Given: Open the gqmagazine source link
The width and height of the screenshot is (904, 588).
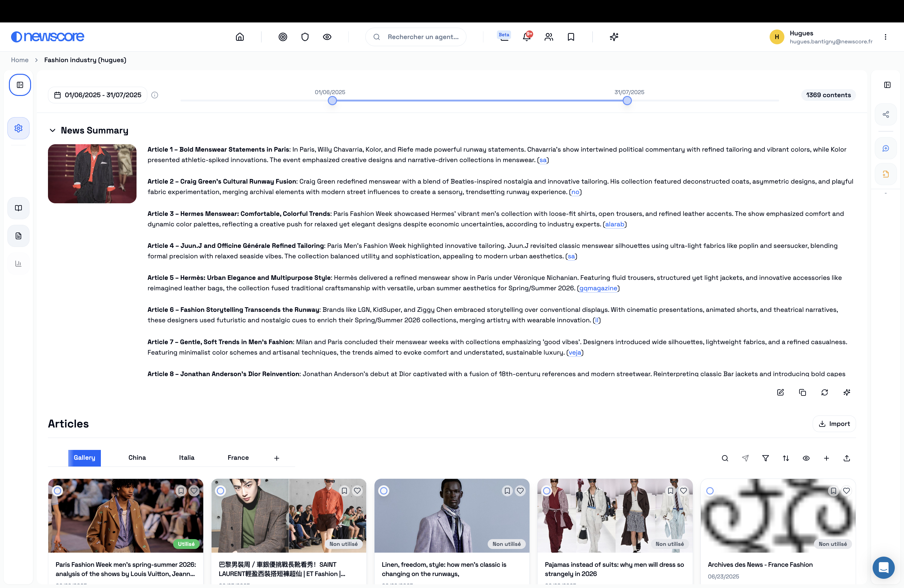Looking at the screenshot, I should coord(598,288).
